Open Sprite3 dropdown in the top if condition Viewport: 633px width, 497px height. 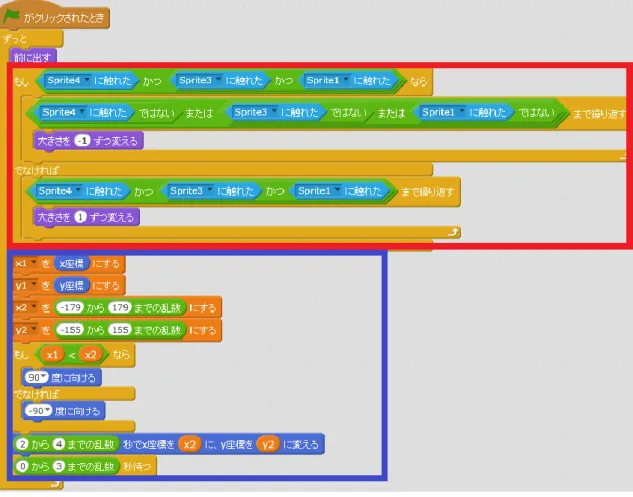(x=218, y=80)
